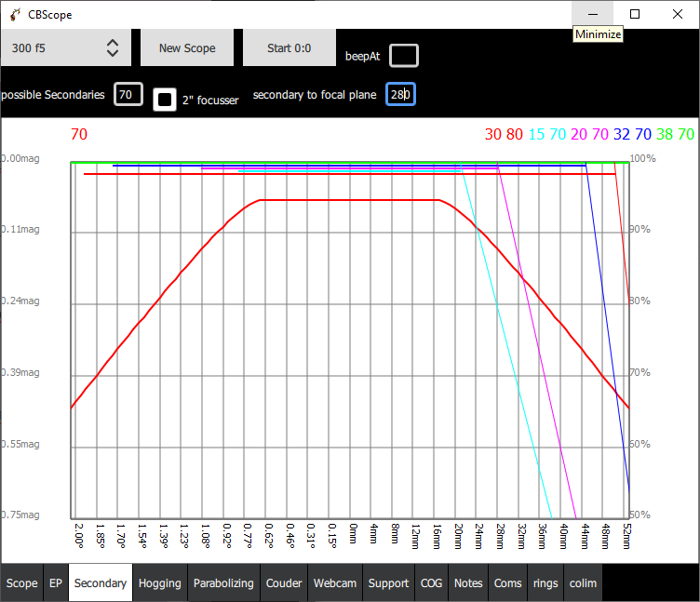Click the secondary to focal plane field
The width and height of the screenshot is (700, 602).
tap(400, 94)
